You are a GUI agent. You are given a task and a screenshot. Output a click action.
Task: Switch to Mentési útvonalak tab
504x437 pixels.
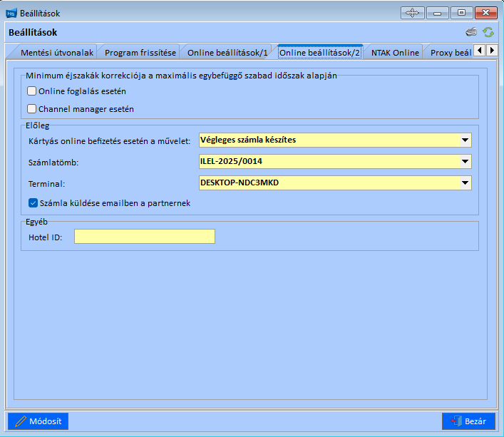click(x=56, y=53)
